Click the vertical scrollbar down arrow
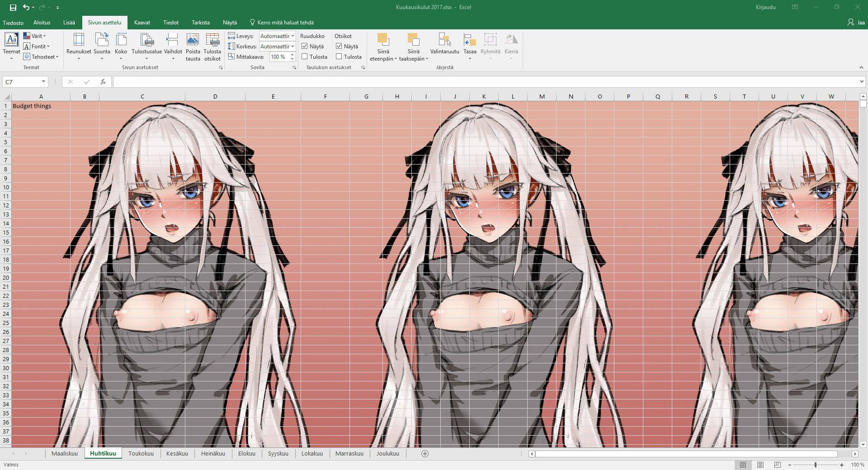This screenshot has height=470, width=868. [863, 445]
